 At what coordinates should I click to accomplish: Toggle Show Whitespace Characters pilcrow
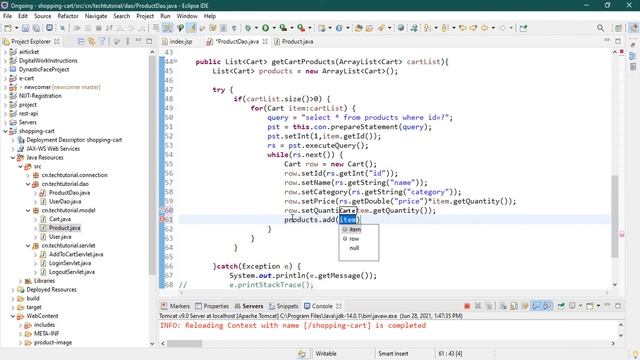234,28
